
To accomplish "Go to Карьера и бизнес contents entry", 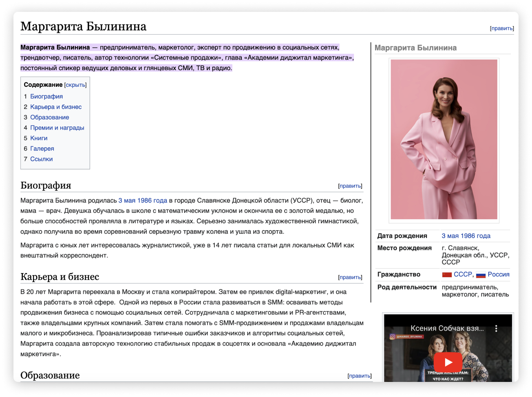I will point(56,107).
